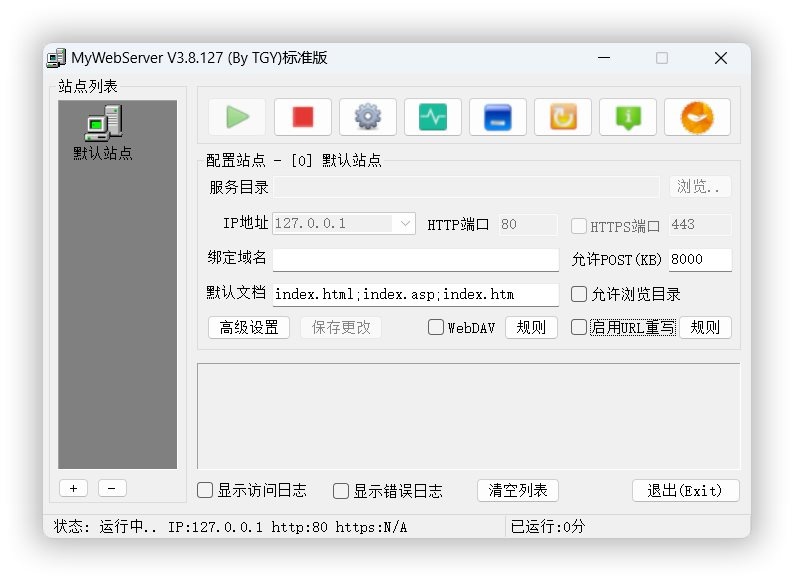Toggle the 启用URL重写 checkbox
This screenshot has height=581, width=794.
coord(579,327)
